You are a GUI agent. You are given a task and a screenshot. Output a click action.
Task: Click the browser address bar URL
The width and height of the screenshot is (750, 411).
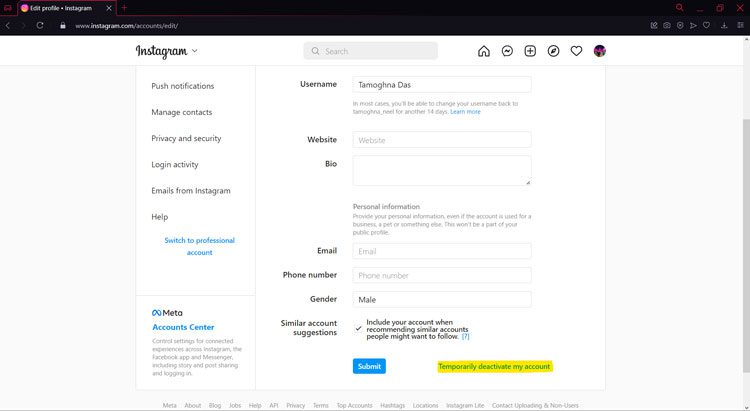(126, 26)
